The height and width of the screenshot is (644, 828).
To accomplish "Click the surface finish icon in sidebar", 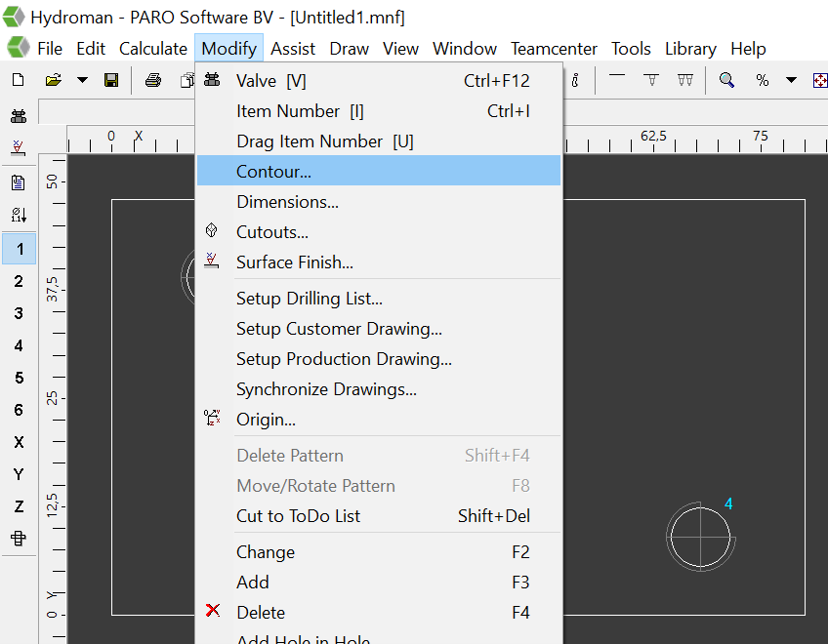I will coord(18,147).
